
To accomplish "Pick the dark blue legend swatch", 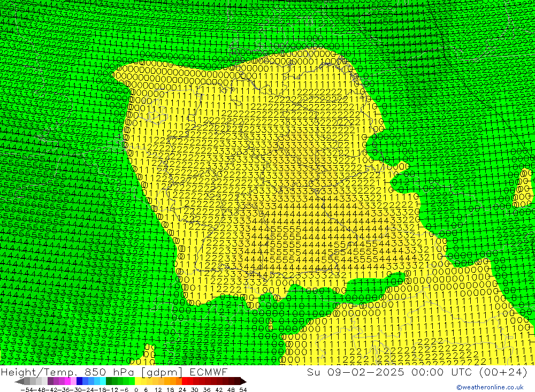I will tap(80, 382).
